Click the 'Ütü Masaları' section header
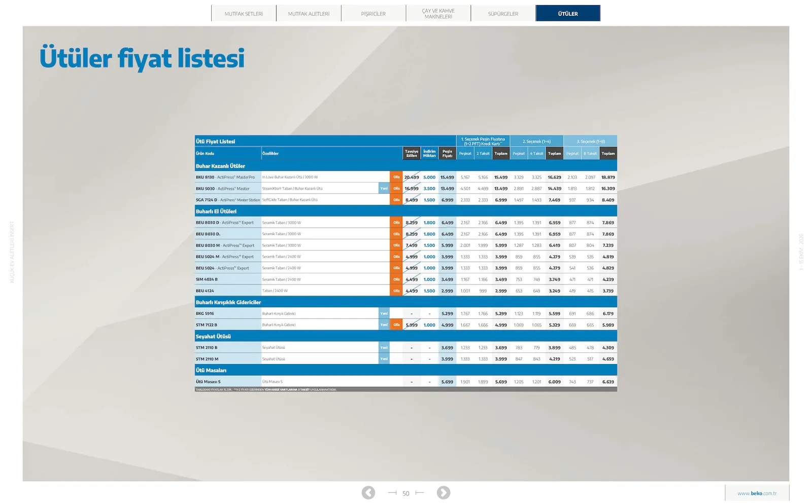The height and width of the screenshot is (504, 812). 211,370
